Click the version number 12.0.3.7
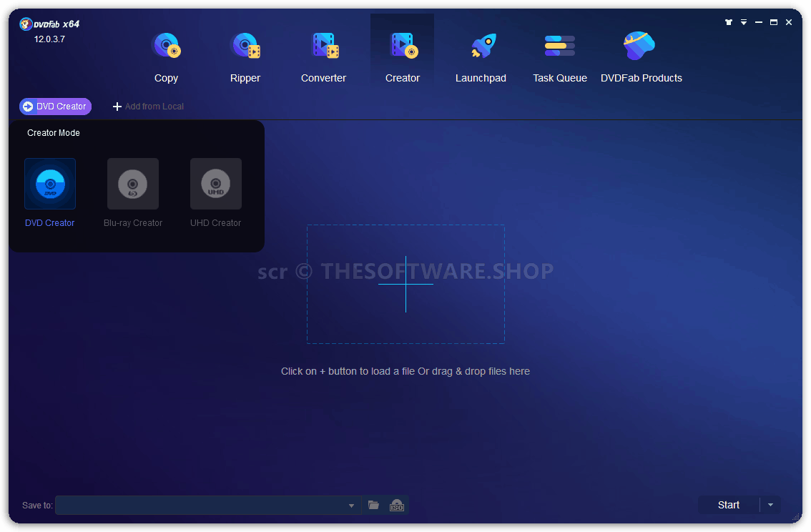 49,39
